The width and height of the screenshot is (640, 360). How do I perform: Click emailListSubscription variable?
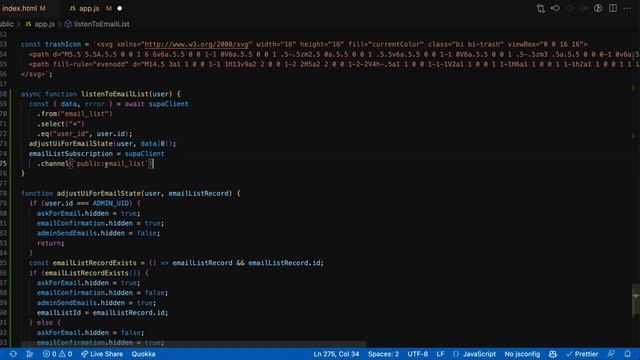(x=71, y=154)
